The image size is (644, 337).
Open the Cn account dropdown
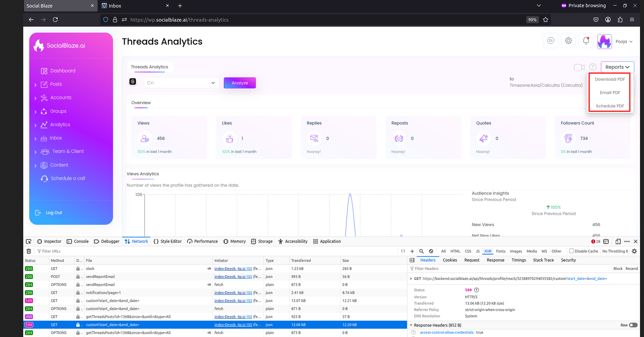pyautogui.click(x=181, y=83)
